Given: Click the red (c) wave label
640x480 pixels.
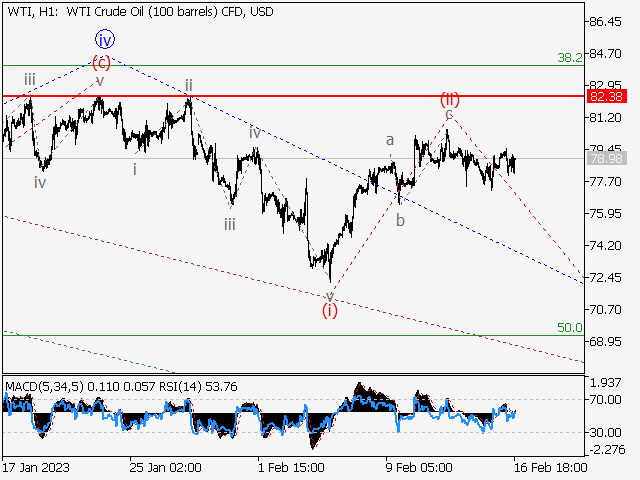Looking at the screenshot, I should (101, 63).
